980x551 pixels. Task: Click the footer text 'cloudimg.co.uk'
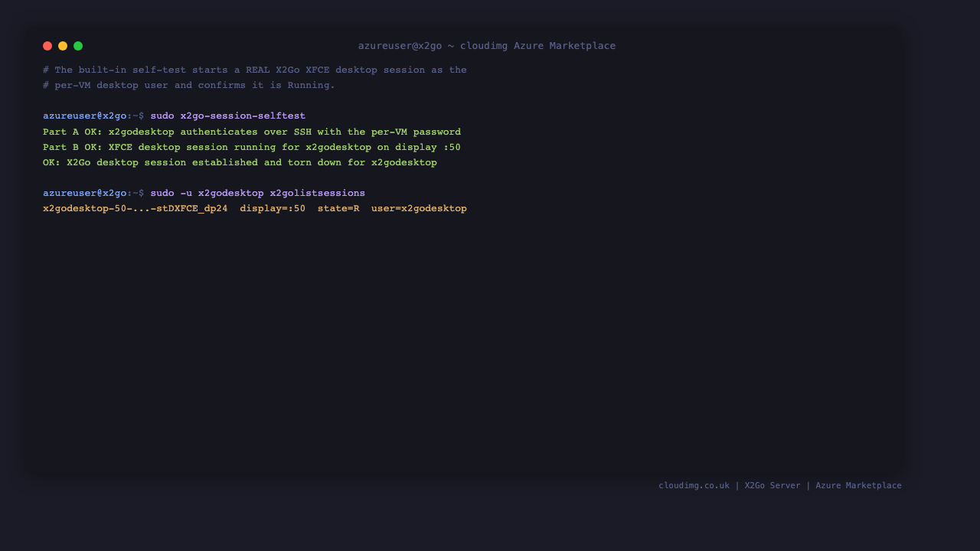(694, 485)
